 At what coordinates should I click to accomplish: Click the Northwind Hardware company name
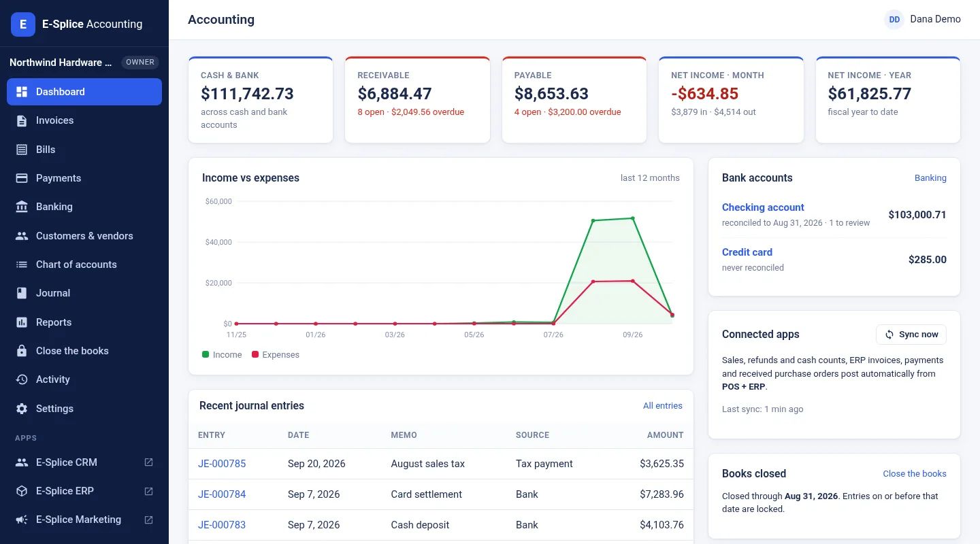pyautogui.click(x=61, y=63)
